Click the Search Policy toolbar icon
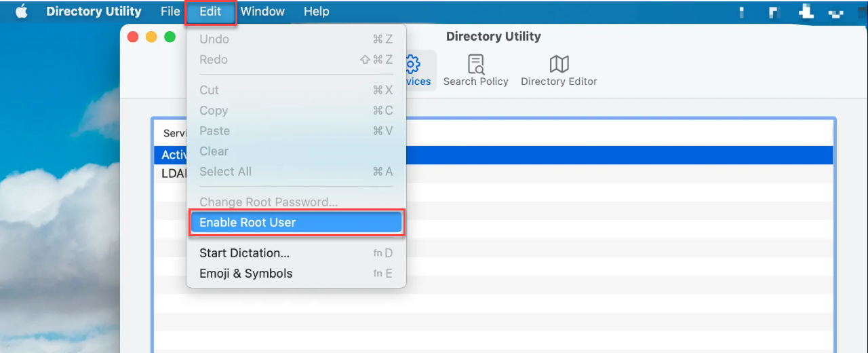 [x=476, y=71]
